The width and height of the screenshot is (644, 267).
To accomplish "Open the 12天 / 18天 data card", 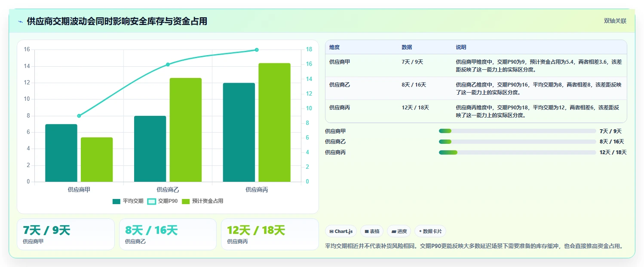I will (270, 234).
